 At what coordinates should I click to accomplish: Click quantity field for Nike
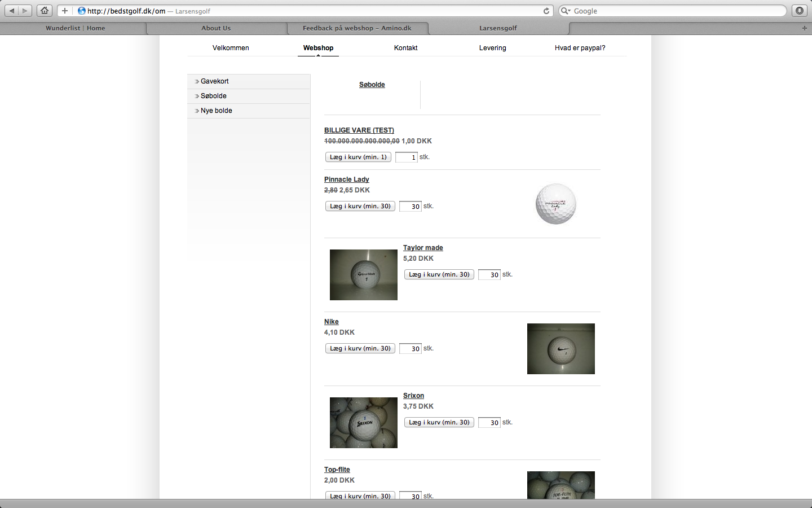coord(410,349)
